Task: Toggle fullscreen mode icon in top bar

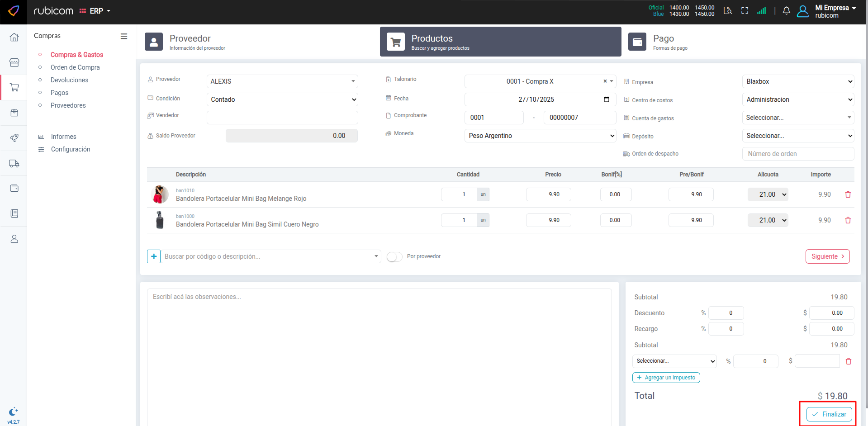Action: click(745, 11)
